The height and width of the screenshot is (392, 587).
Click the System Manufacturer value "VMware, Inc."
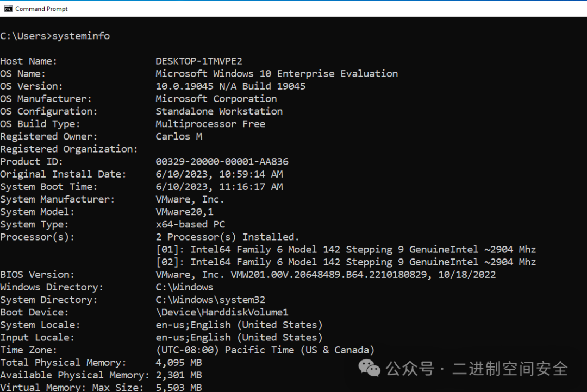[x=190, y=199]
